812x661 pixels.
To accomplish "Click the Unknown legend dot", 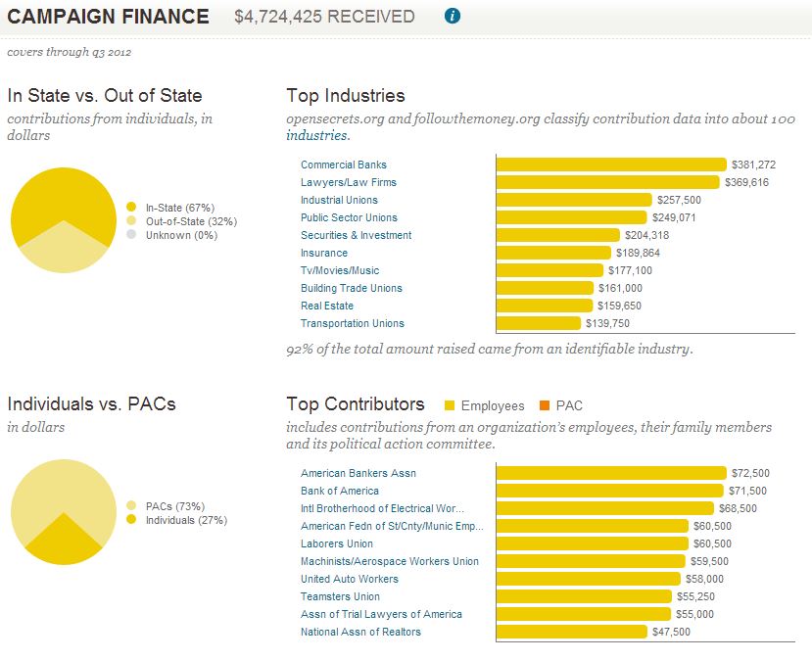I will tap(131, 235).
